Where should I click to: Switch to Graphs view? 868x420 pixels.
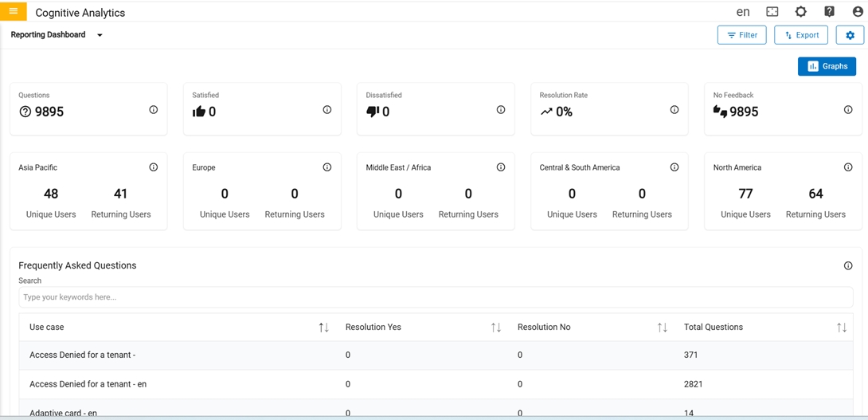coord(827,66)
